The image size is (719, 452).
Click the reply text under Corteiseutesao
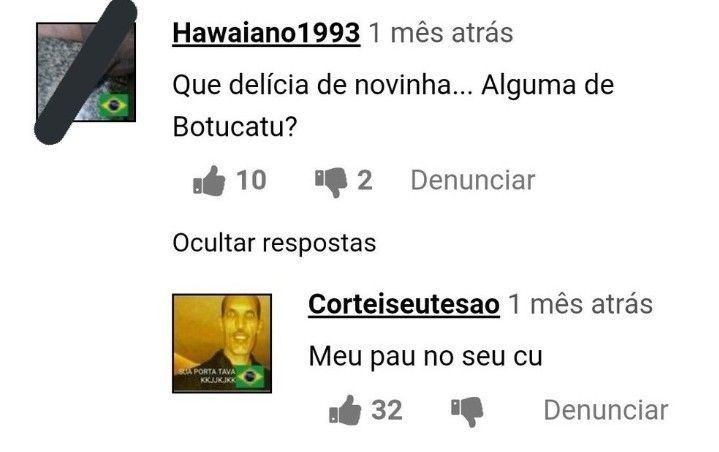(426, 356)
